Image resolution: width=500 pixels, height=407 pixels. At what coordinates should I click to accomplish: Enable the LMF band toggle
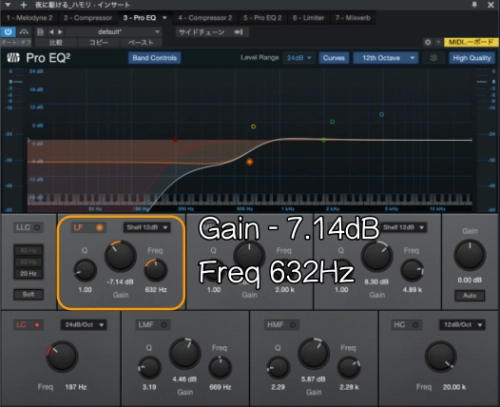point(153,325)
